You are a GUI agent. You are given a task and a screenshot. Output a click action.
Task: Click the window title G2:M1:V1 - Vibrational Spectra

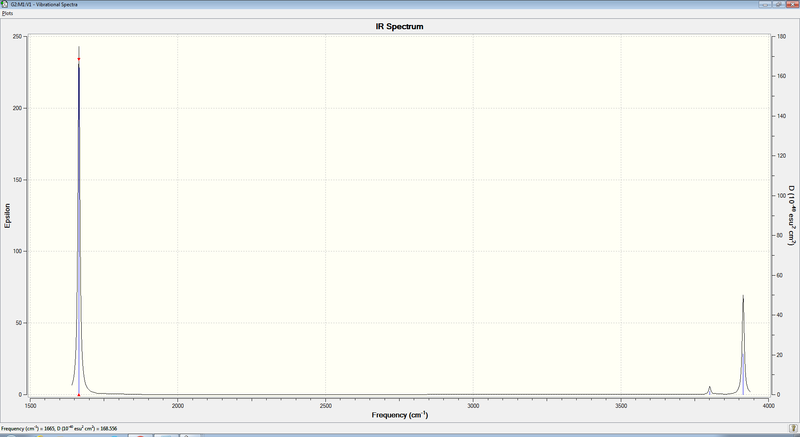click(x=44, y=4)
